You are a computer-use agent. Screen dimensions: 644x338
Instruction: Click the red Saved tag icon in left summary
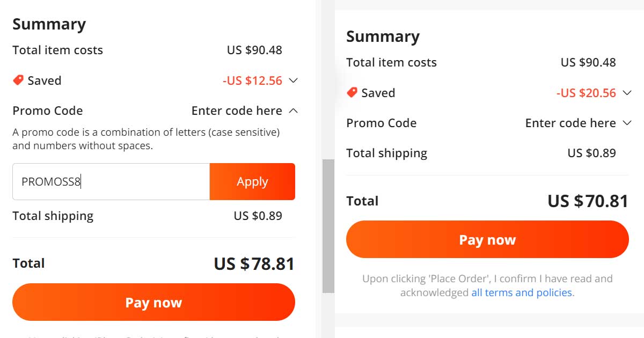(x=17, y=80)
